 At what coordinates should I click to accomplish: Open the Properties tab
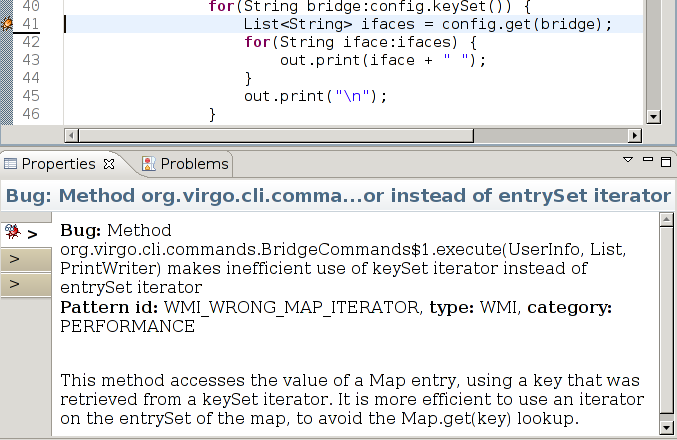point(58,164)
